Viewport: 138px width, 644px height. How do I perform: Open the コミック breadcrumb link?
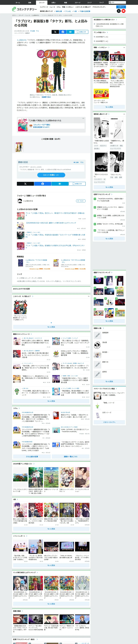[21, 15]
